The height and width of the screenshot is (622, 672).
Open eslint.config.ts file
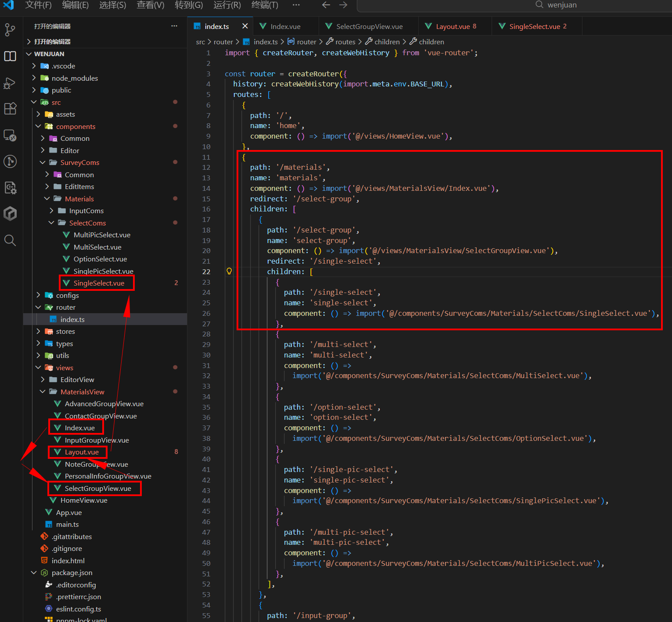(x=105, y=609)
